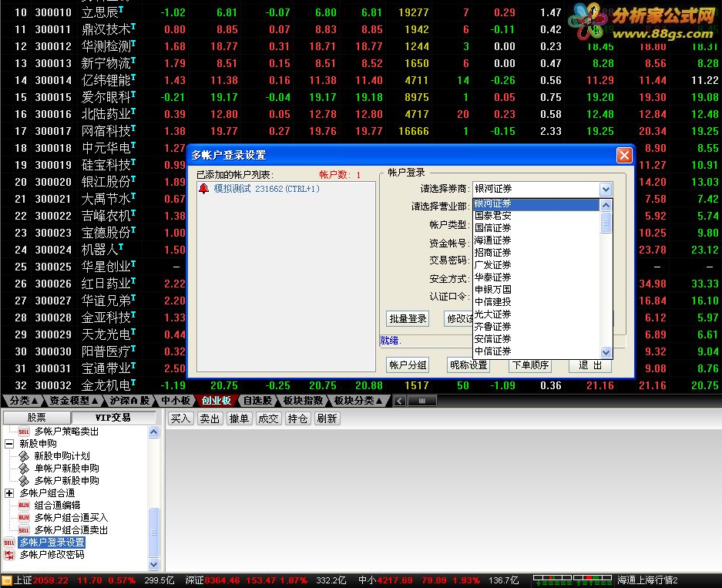Viewport: 722px width, 588px height.
Task: Click SELL icon beside 多帐户组合通卖出
Action: tap(24, 530)
